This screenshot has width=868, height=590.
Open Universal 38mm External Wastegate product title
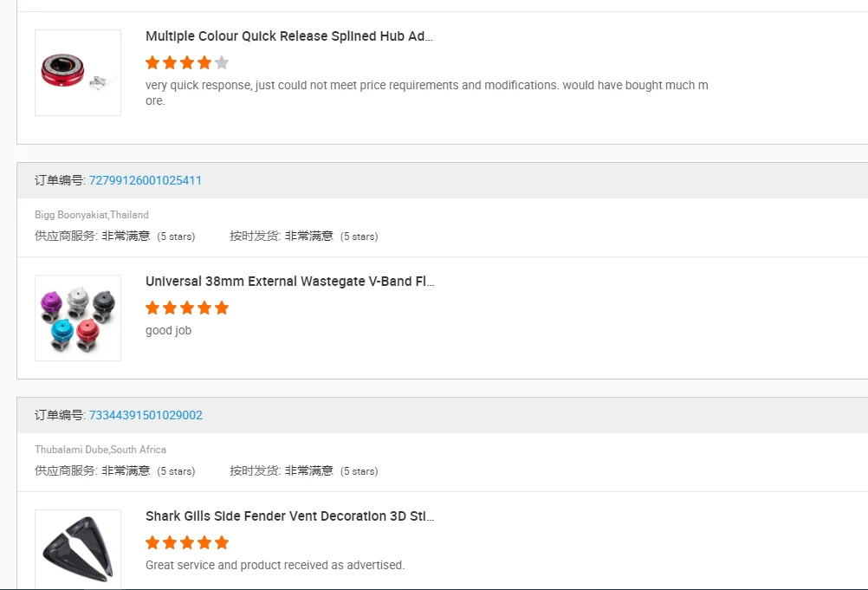tap(289, 282)
